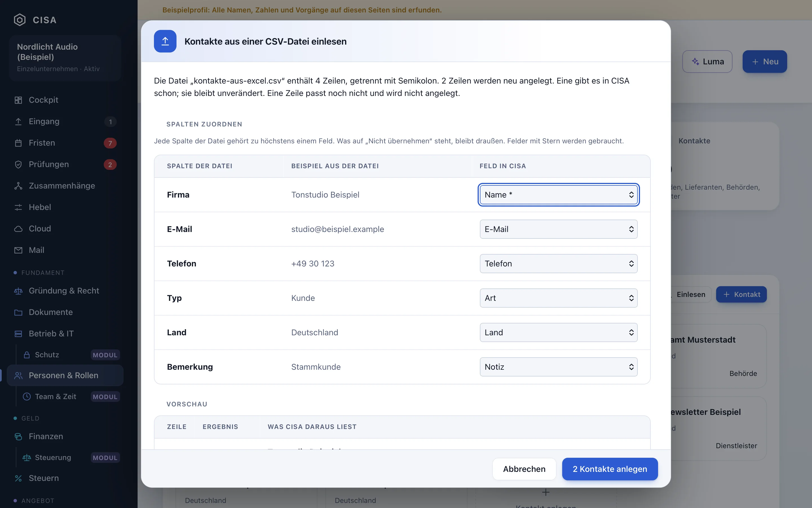Open Personen & Rollen in sidebar

pyautogui.click(x=65, y=375)
